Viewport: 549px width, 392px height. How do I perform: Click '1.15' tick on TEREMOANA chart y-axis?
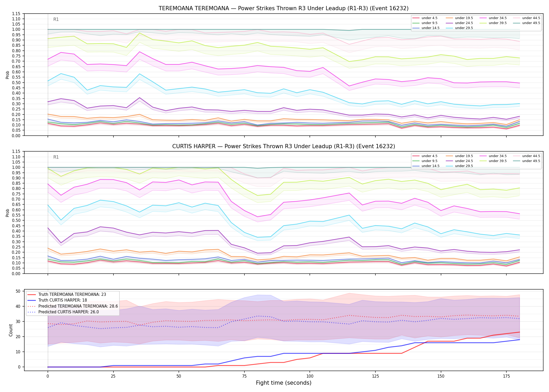16,14
